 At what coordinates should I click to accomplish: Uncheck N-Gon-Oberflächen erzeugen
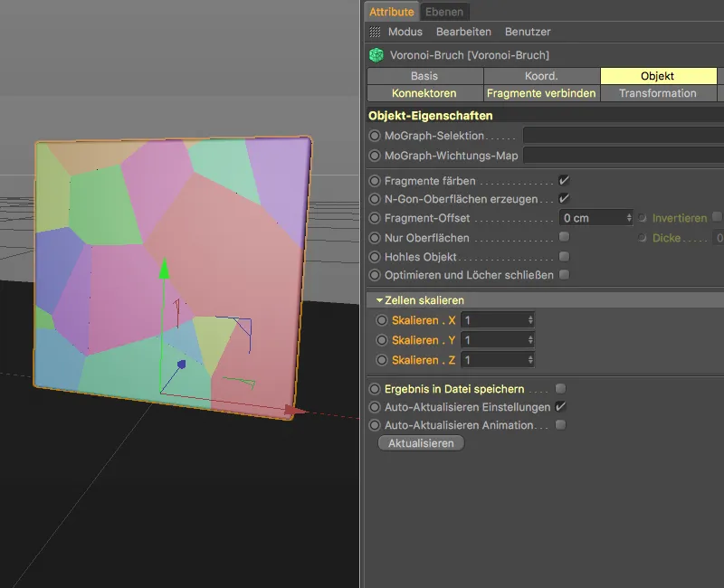[x=564, y=199]
